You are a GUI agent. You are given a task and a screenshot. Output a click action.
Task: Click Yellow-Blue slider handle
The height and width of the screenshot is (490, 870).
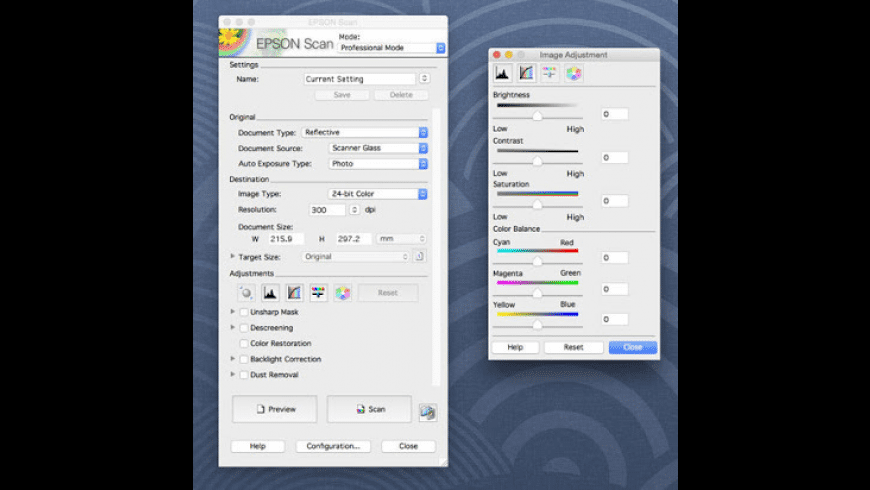(537, 325)
